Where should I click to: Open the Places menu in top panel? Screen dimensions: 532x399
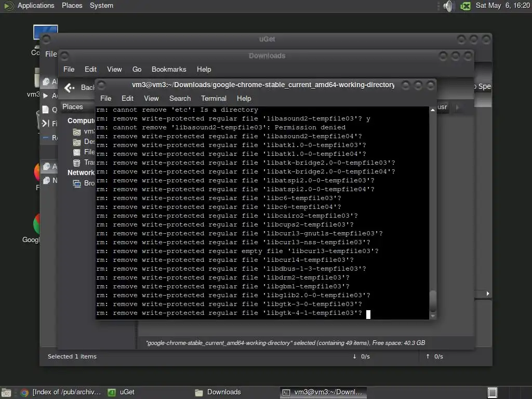tap(72, 5)
